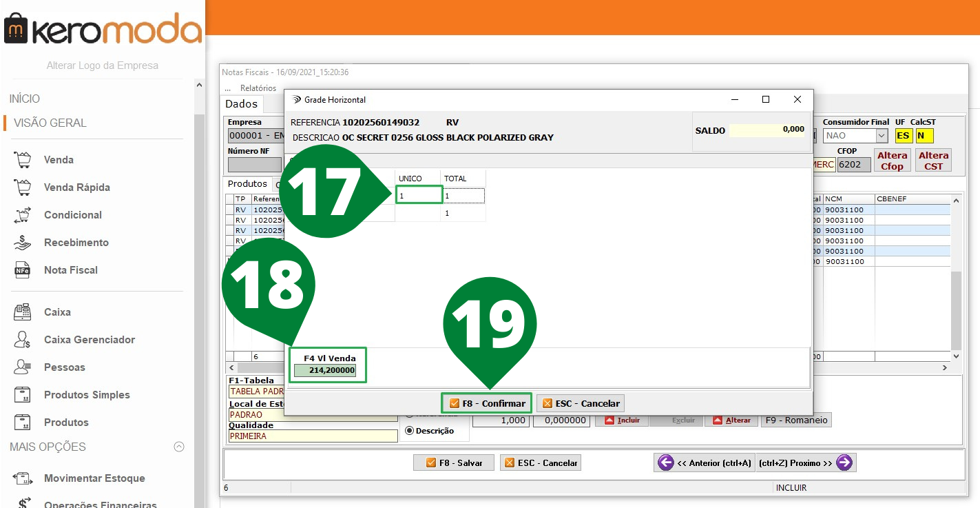Click the sidebar scroll-up arrow

coord(200,85)
